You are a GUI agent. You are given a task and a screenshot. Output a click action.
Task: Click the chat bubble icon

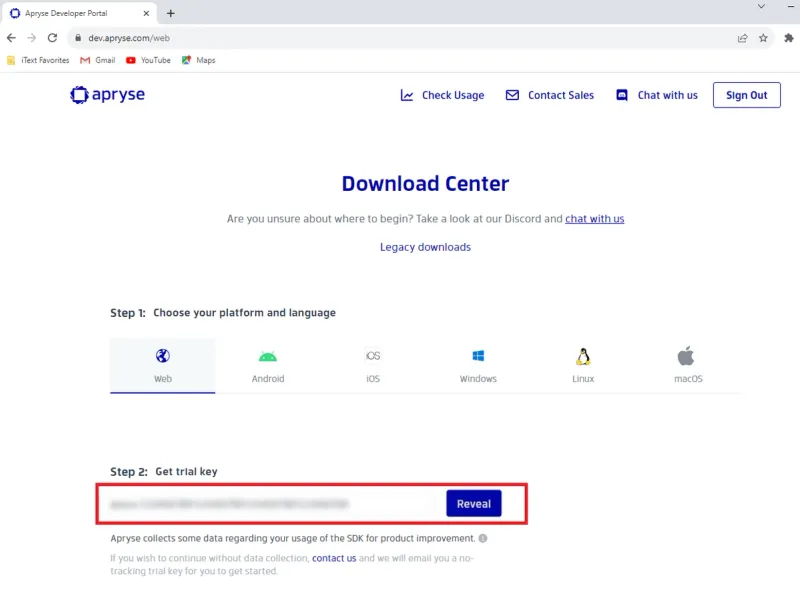[x=622, y=95]
